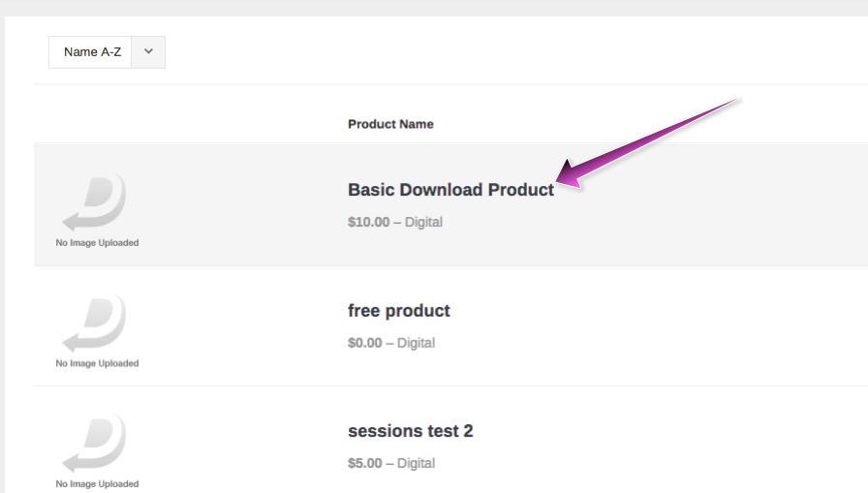This screenshot has height=493, width=868.
Task: Open the Basic Download Product title link
Action: pyautogui.click(x=450, y=190)
